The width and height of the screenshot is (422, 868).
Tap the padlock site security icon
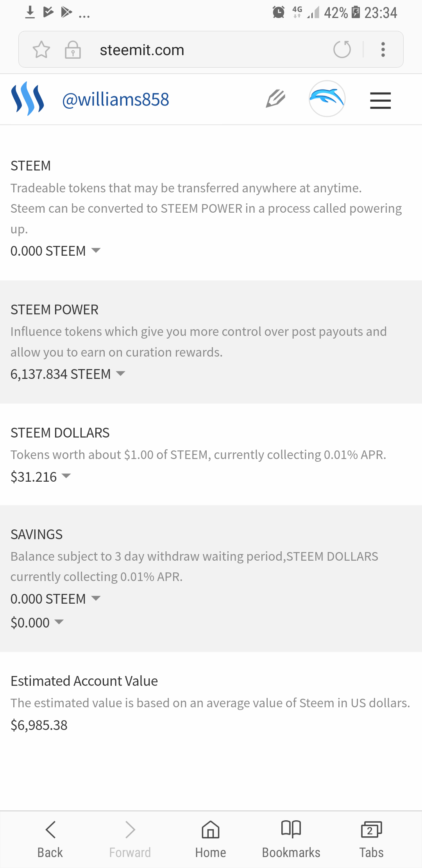(73, 50)
